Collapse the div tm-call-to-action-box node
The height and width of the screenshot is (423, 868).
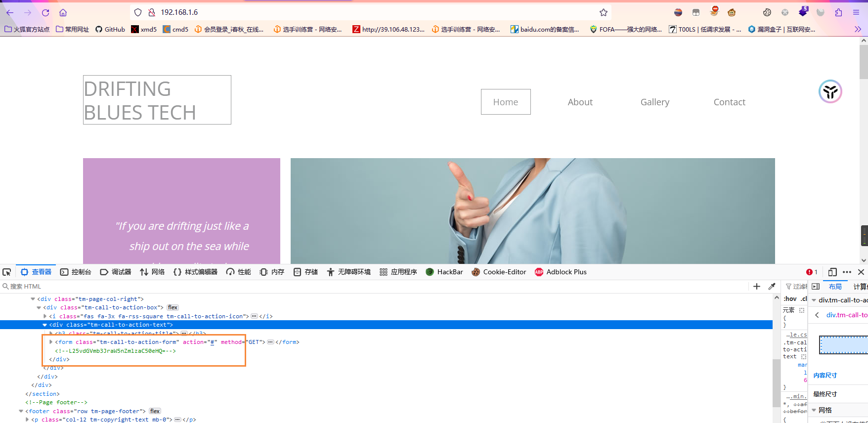pyautogui.click(x=39, y=307)
